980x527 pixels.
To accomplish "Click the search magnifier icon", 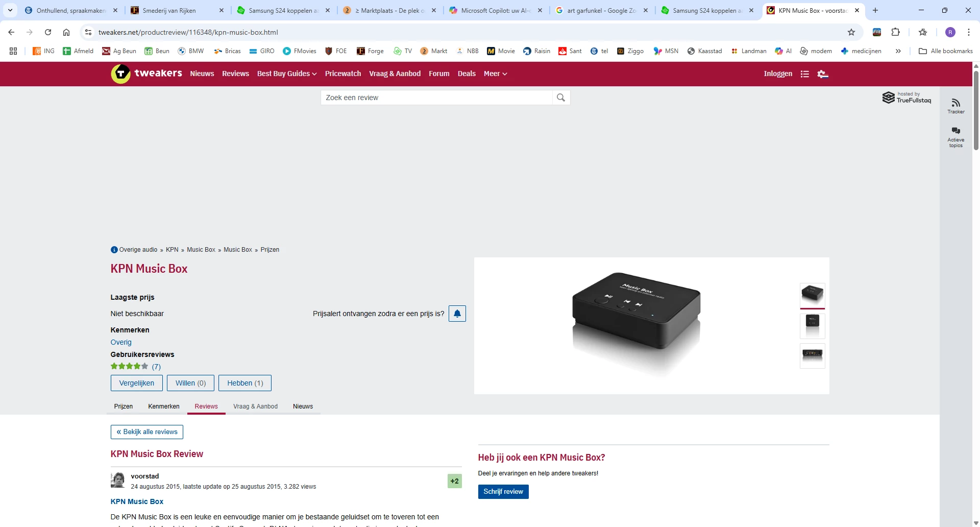I will [561, 98].
